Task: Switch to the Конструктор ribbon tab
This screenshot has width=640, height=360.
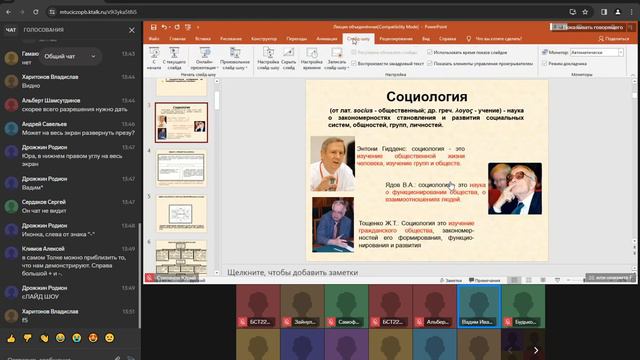Action: pyautogui.click(x=264, y=39)
